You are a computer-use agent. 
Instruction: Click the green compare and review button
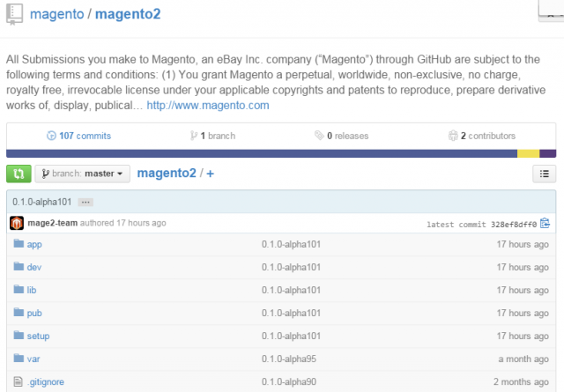click(x=19, y=174)
